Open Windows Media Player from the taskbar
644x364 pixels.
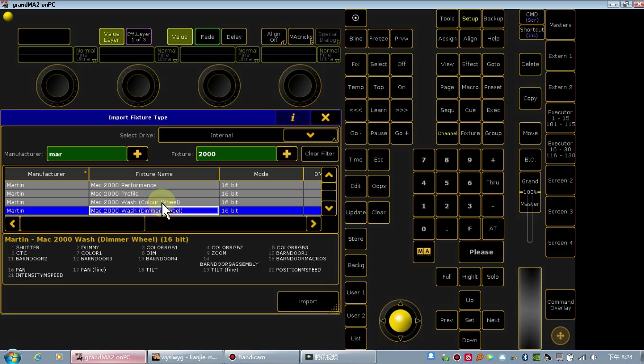pyautogui.click(x=59, y=357)
